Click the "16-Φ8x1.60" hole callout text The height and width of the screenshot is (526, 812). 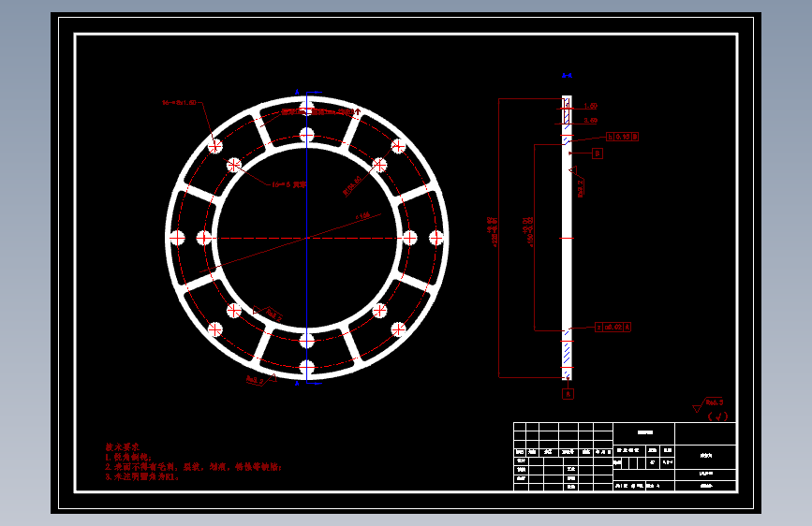179,103
